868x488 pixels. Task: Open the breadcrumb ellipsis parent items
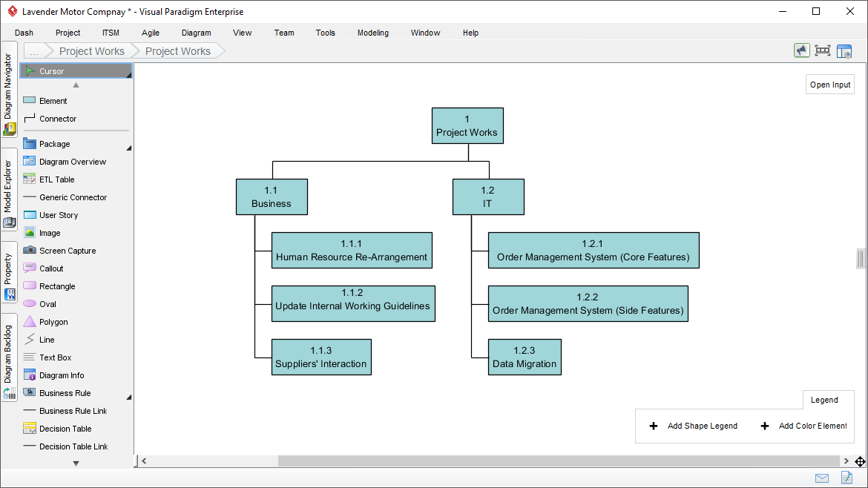click(x=34, y=51)
